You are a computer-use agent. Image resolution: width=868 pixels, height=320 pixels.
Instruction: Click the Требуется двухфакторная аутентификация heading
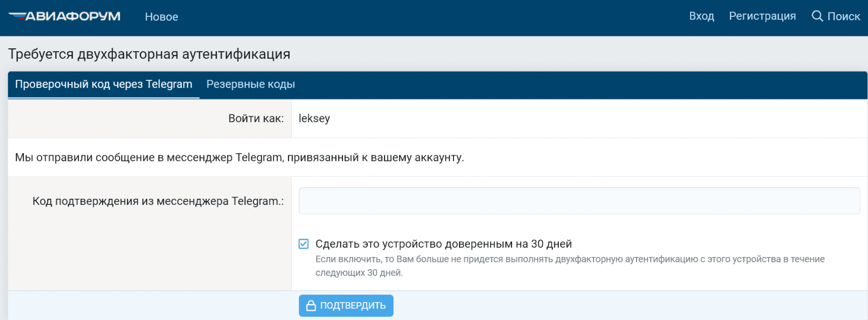pyautogui.click(x=149, y=54)
